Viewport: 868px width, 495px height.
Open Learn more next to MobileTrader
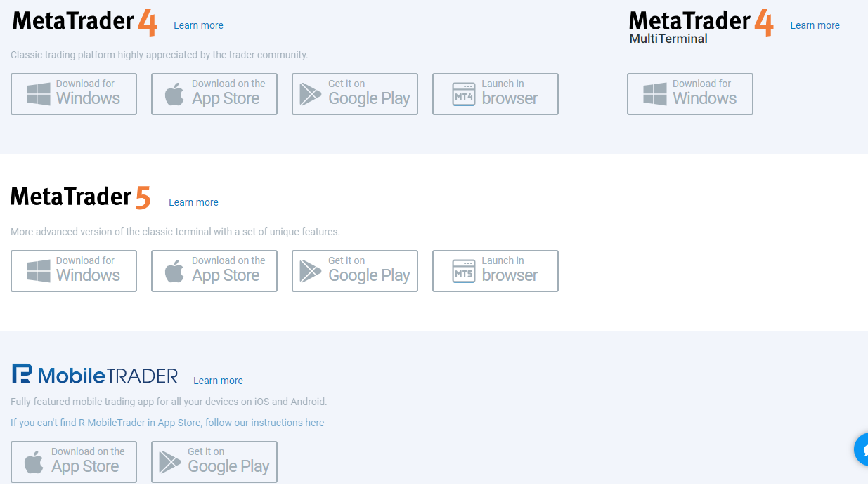pyautogui.click(x=218, y=381)
